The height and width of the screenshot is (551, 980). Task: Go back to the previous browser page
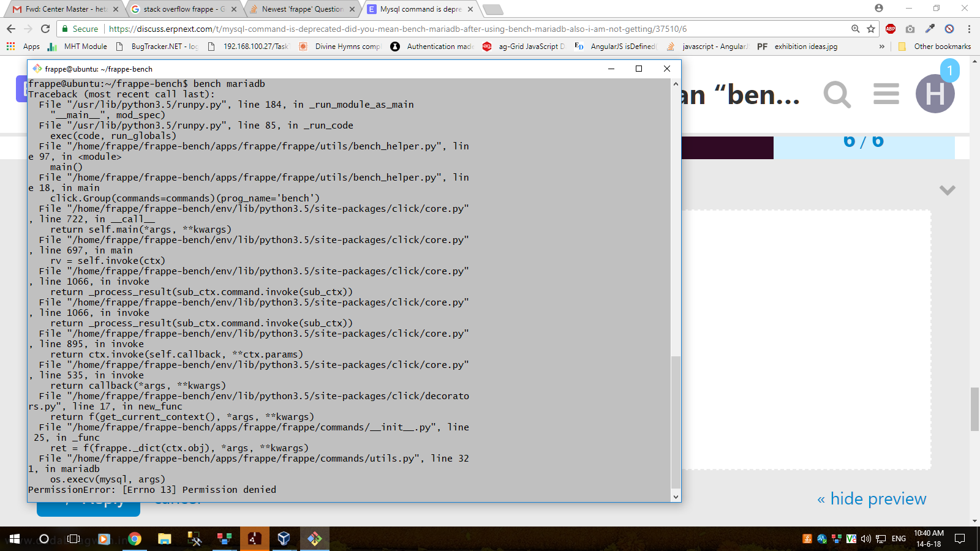click(x=11, y=29)
